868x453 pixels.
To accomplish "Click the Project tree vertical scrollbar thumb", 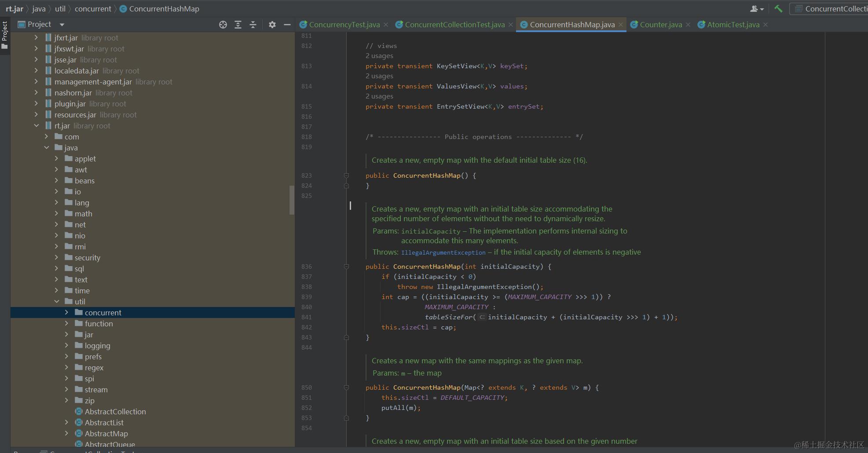I will click(291, 200).
